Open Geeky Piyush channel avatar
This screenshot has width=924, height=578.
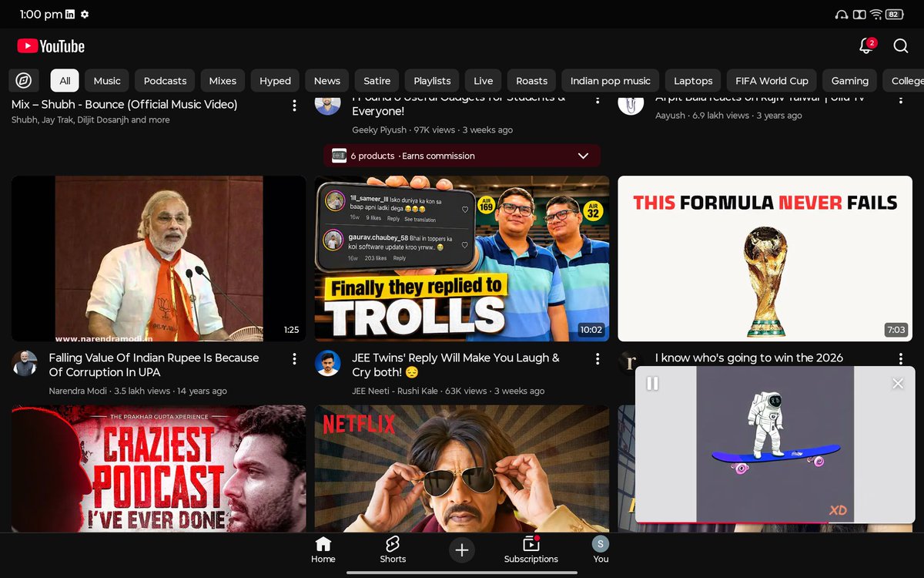(328, 104)
